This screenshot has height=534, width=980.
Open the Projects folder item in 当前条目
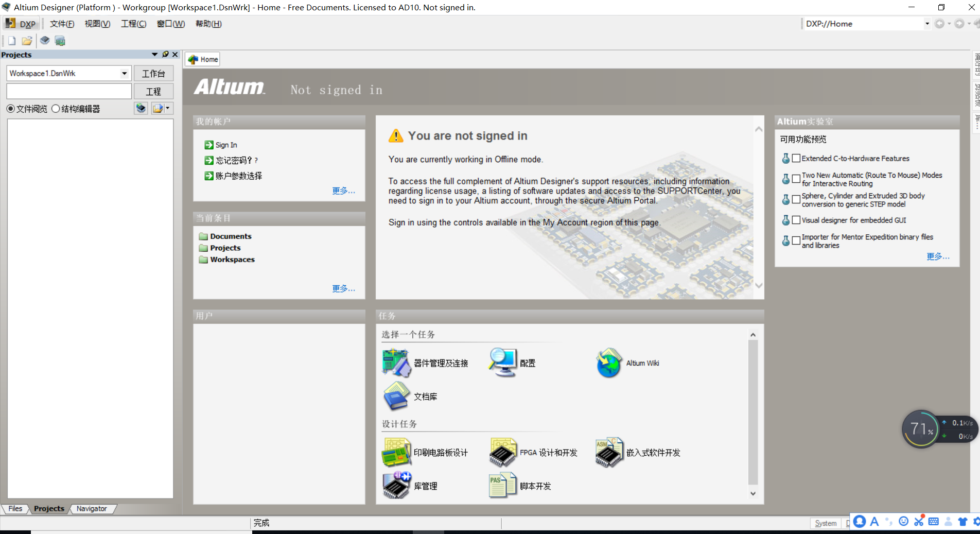(225, 248)
